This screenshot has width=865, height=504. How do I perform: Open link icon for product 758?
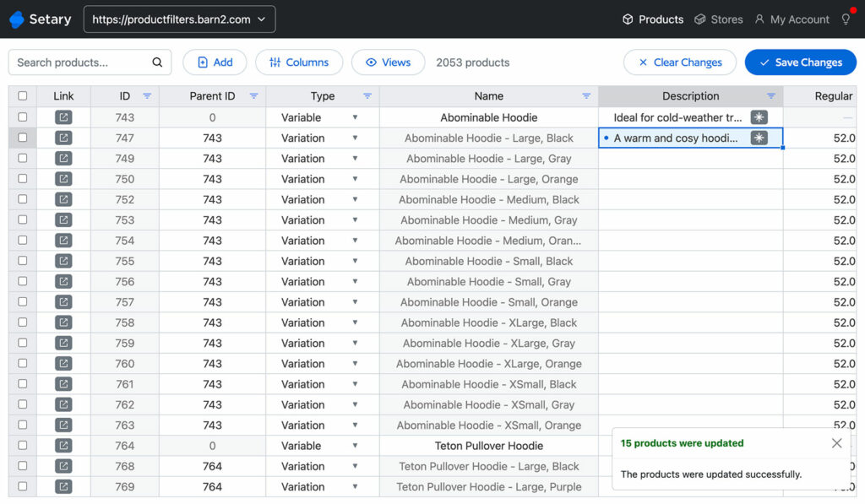click(63, 322)
